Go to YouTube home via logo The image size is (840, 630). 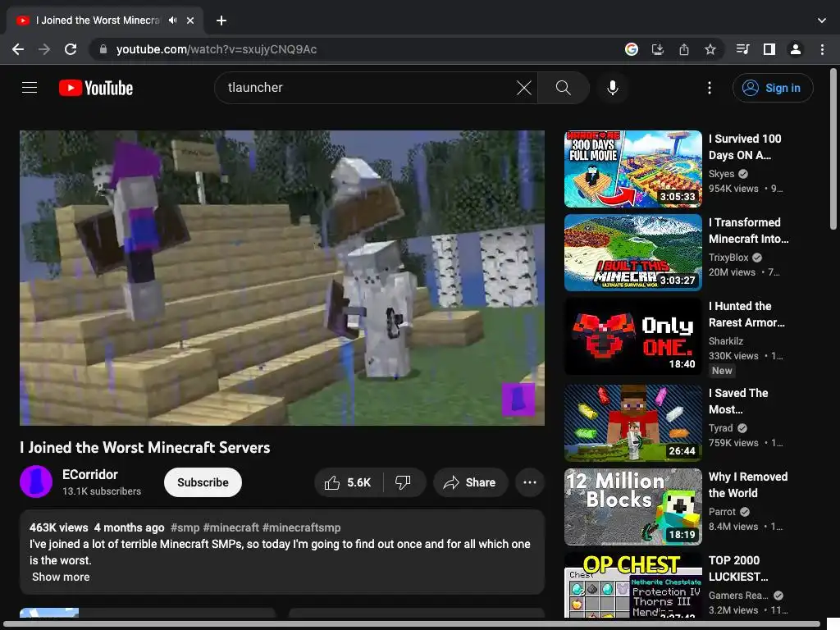[x=96, y=88]
